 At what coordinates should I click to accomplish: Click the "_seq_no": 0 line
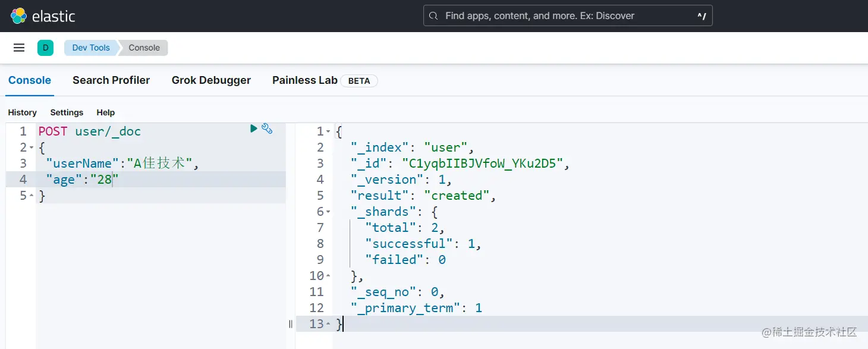(398, 292)
